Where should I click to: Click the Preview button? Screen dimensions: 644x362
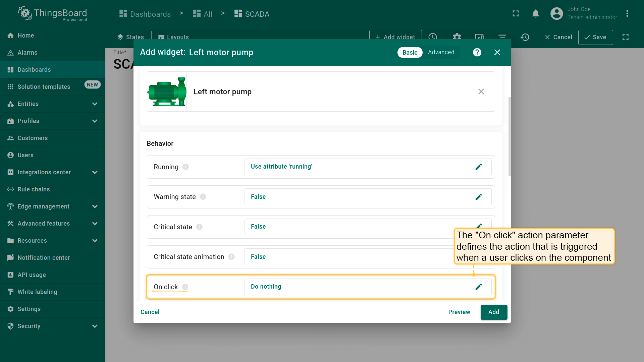(x=459, y=312)
